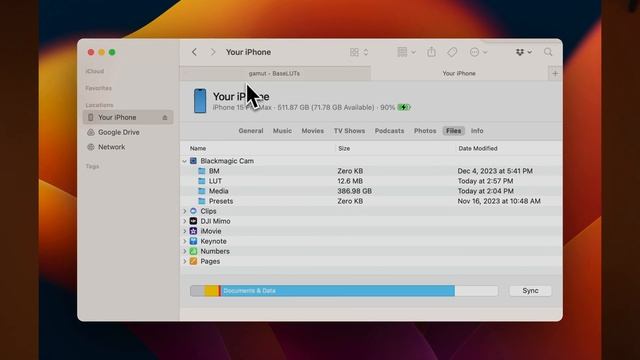Open the ellipsis action menu
This screenshot has height=360, width=640.
tap(478, 52)
